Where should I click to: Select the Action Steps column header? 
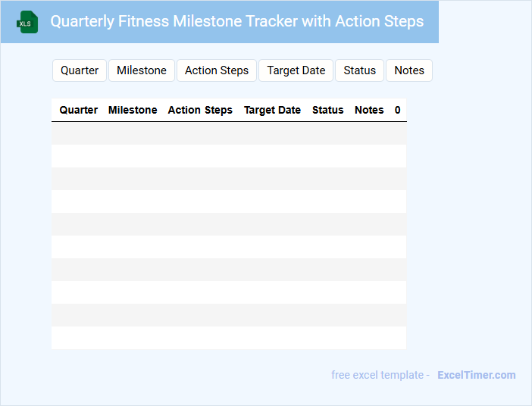pyautogui.click(x=200, y=110)
